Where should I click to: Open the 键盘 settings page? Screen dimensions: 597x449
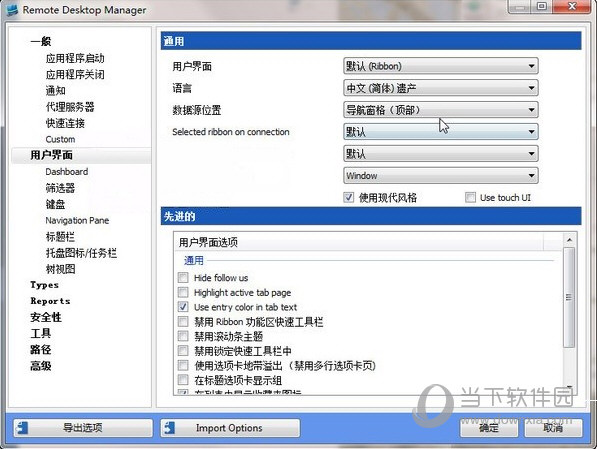[x=55, y=204]
